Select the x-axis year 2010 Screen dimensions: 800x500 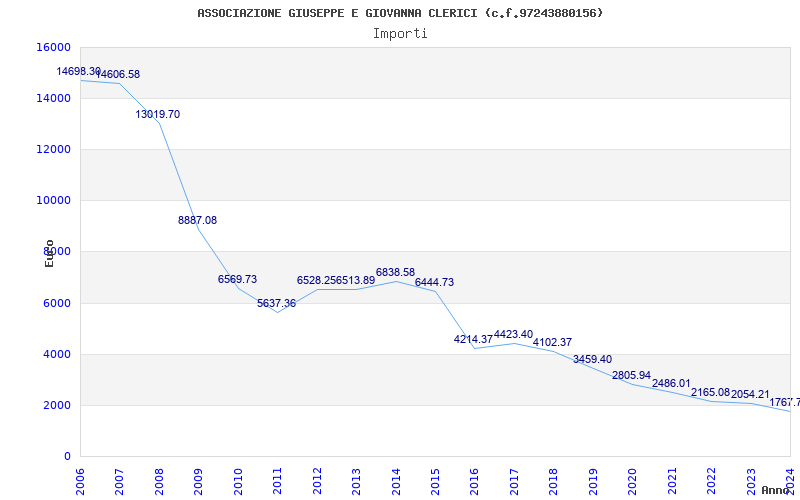pyautogui.click(x=238, y=481)
